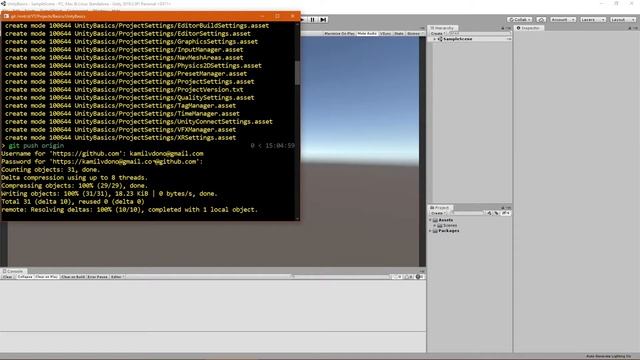This screenshot has width=640, height=360.
Task: Select SampleScene row in Hierarchy
Action: click(x=471, y=39)
